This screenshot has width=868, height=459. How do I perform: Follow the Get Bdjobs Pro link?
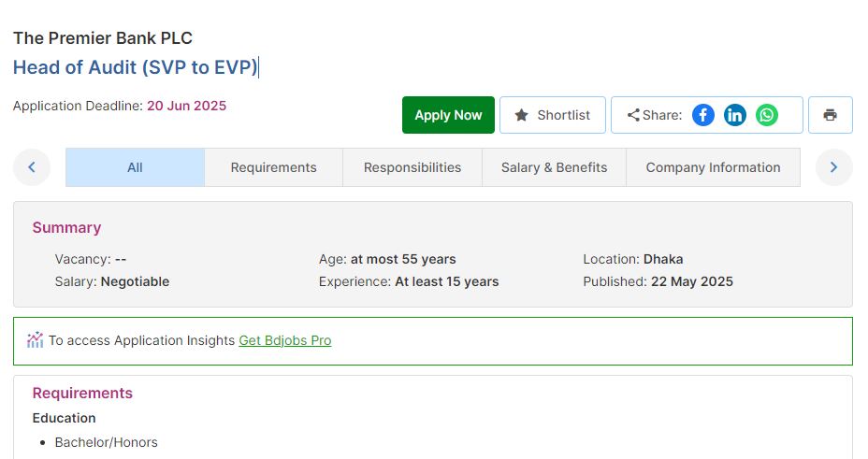[284, 340]
